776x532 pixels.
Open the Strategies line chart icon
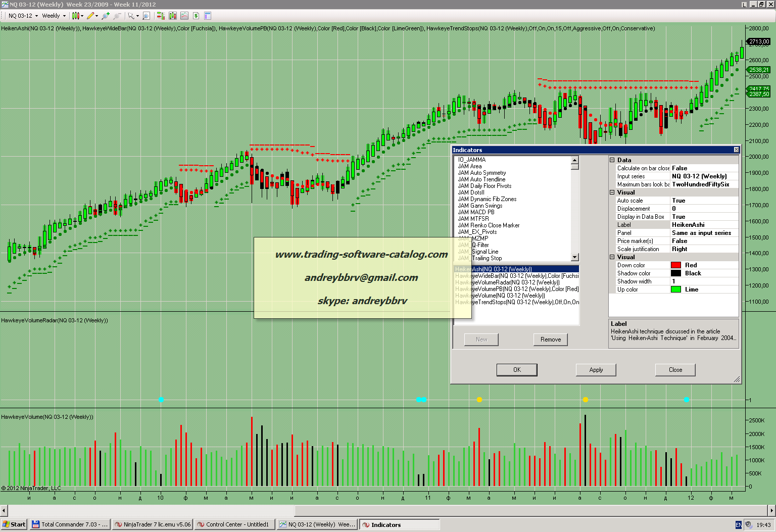click(x=184, y=16)
